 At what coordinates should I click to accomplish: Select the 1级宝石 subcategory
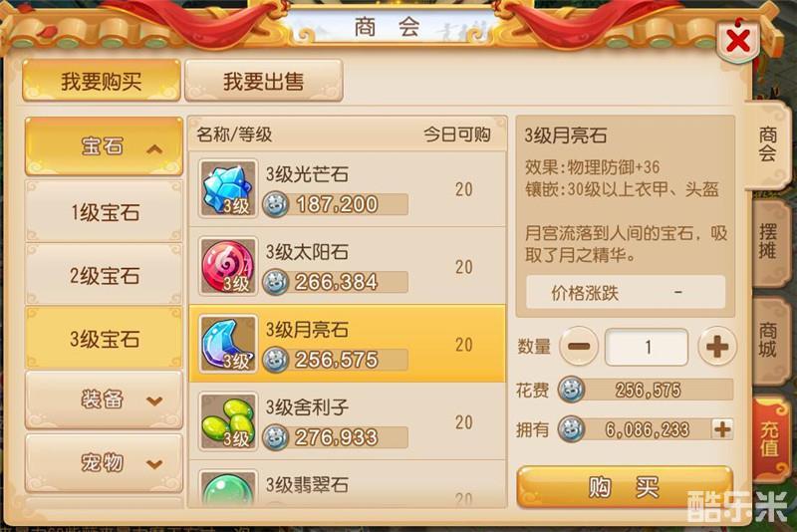[x=105, y=212]
